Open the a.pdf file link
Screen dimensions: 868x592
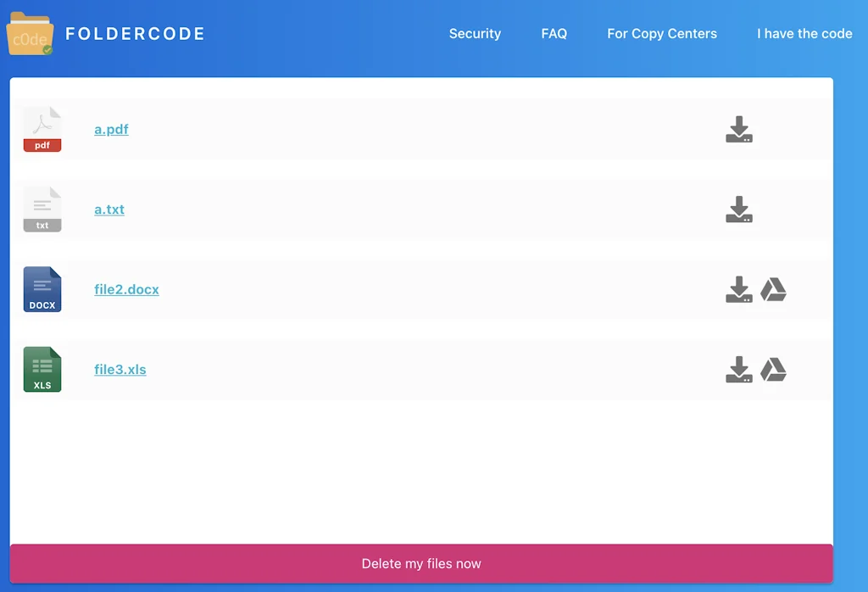tap(111, 129)
